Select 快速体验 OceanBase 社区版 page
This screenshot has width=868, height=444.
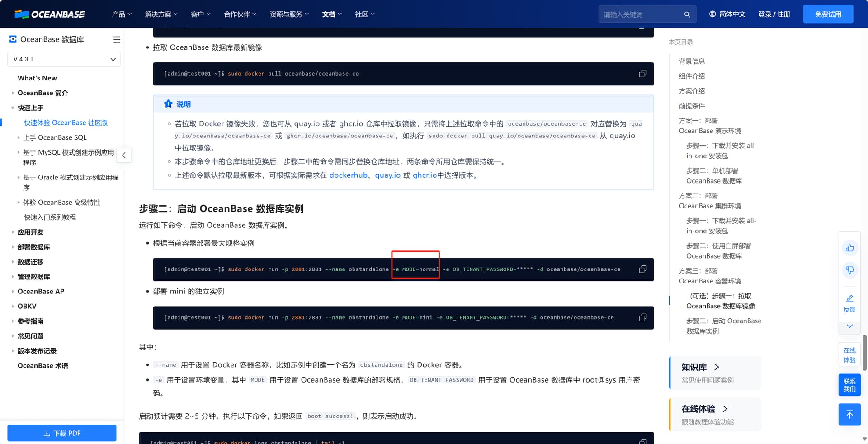coord(66,123)
